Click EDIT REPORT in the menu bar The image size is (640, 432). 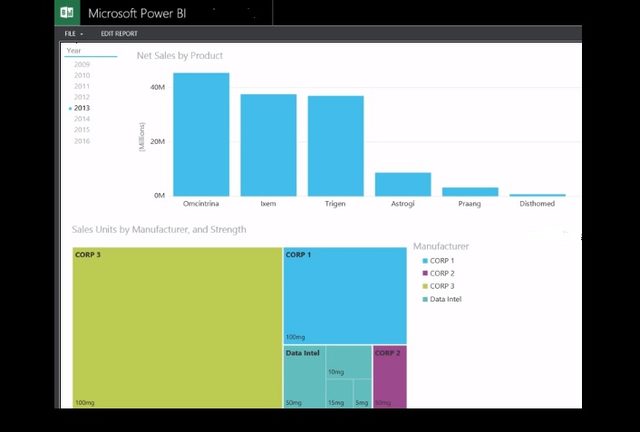(x=119, y=33)
